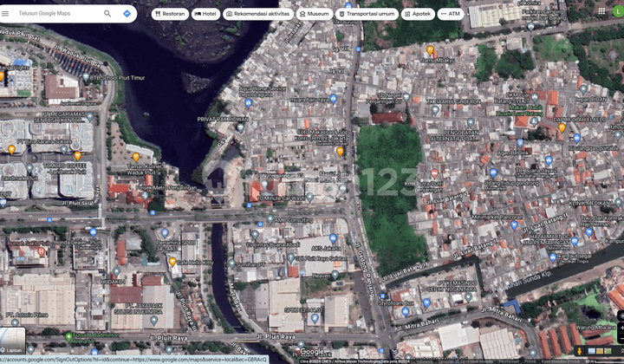The height and width of the screenshot is (364, 624).
Task: Select the PT. JAYAPACK SOLUSI INTERNUSA pin
Action: point(153,320)
